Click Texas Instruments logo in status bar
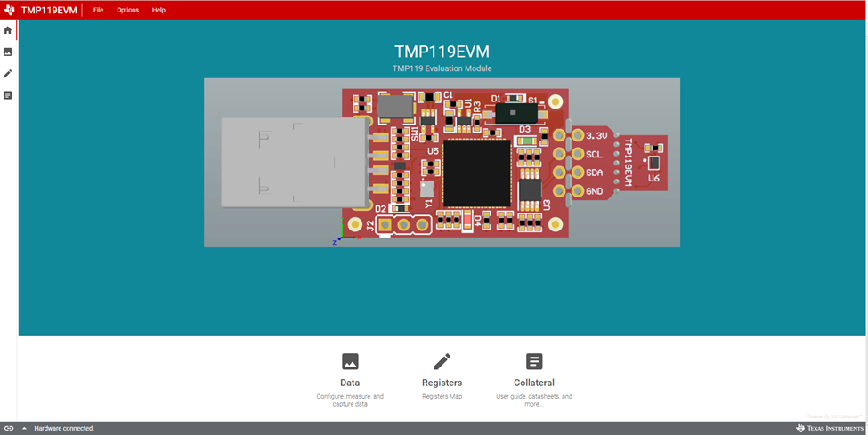Image resolution: width=868 pixels, height=435 pixels. [830, 428]
